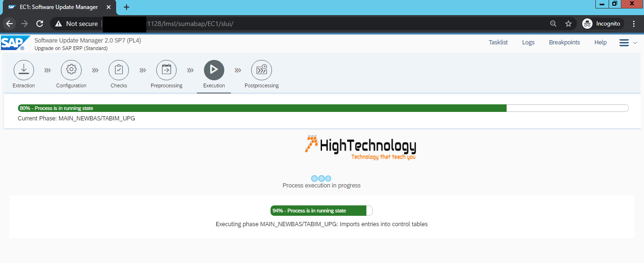Viewport: 644px width, 263px height.
Task: Click the Software Update Manager 2.0 title
Action: [88, 41]
